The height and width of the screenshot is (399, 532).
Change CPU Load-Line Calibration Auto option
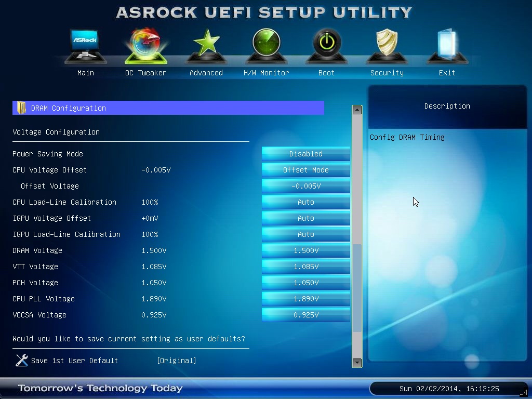click(306, 202)
